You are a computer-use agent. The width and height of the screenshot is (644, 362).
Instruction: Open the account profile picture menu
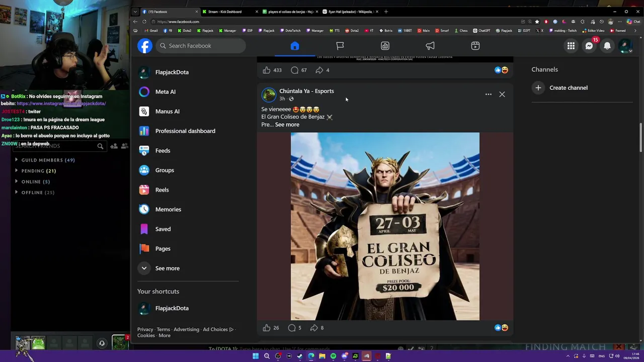pos(625,46)
